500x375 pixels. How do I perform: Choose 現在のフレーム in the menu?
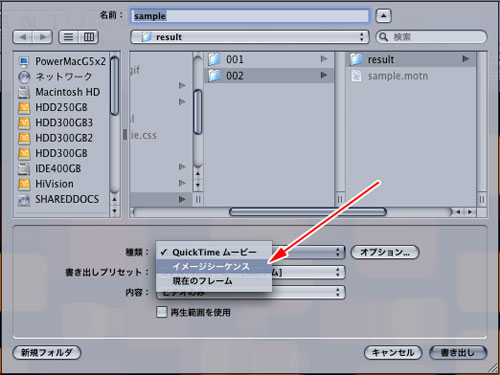214,281
